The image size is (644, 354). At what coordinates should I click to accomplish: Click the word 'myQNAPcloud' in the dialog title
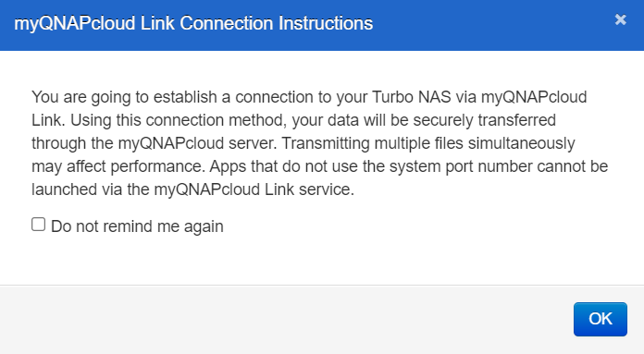pos(75,24)
